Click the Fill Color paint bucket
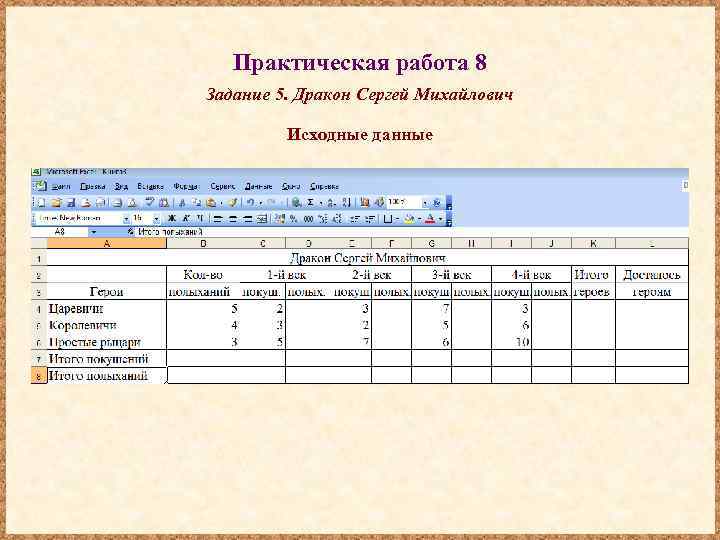720x540 pixels. click(409, 219)
